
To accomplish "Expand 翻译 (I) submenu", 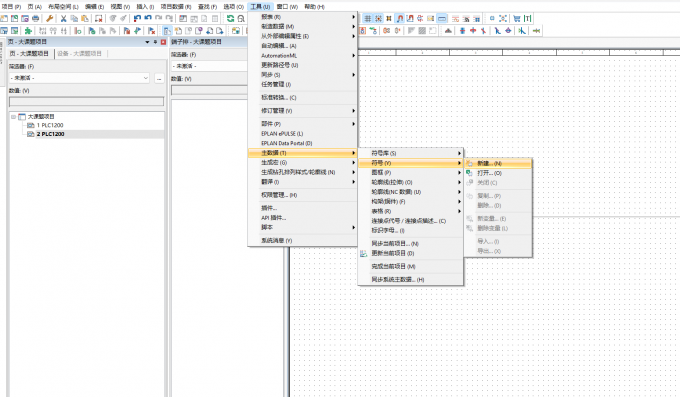I will coord(302,182).
